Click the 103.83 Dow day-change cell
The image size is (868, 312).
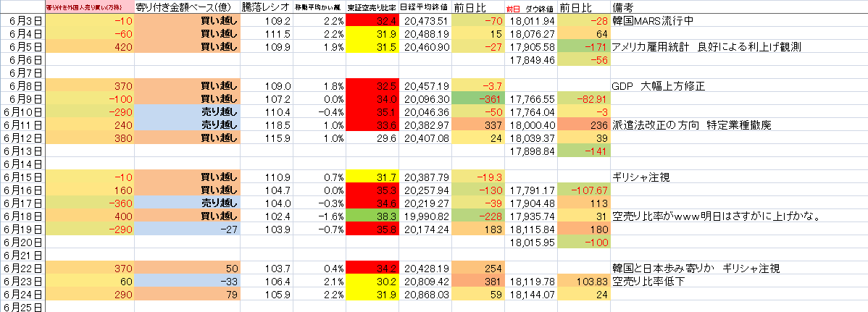(x=584, y=281)
